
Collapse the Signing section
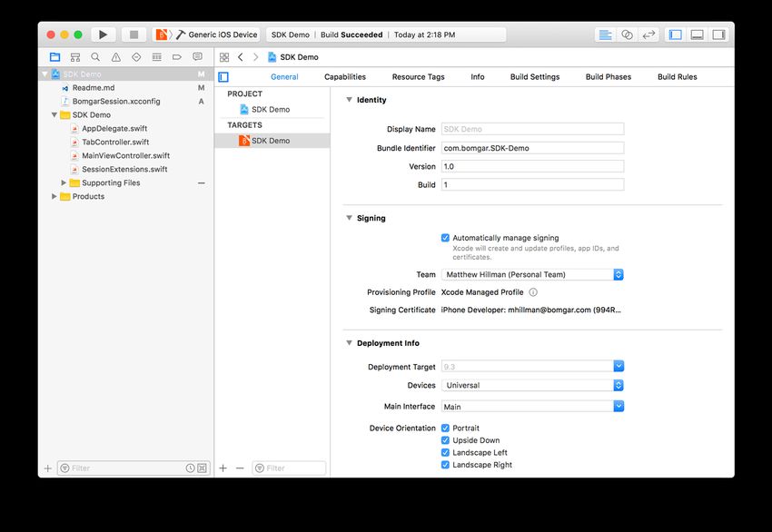(x=349, y=218)
